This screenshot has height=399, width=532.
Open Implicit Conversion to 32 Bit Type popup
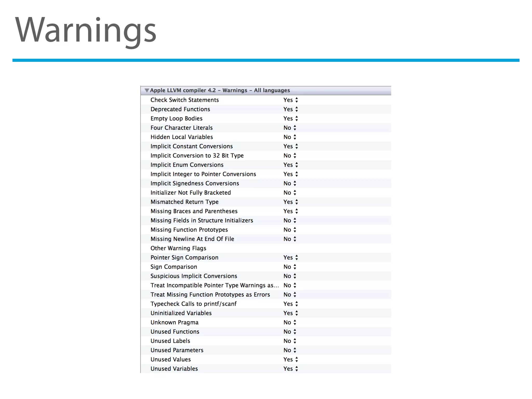[290, 156]
